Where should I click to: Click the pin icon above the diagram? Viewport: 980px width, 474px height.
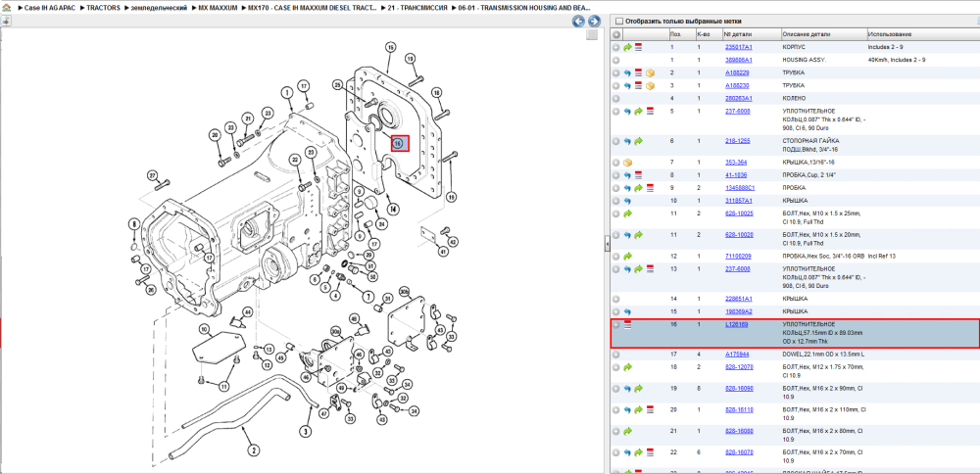[6, 21]
